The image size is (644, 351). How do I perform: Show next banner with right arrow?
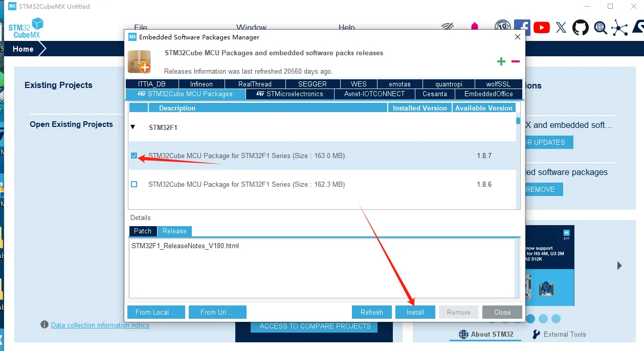[619, 266]
